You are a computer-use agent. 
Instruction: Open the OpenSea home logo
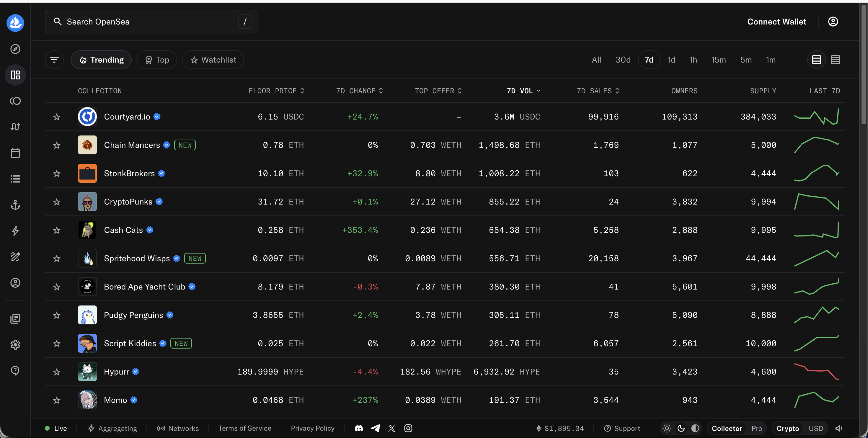pyautogui.click(x=15, y=22)
